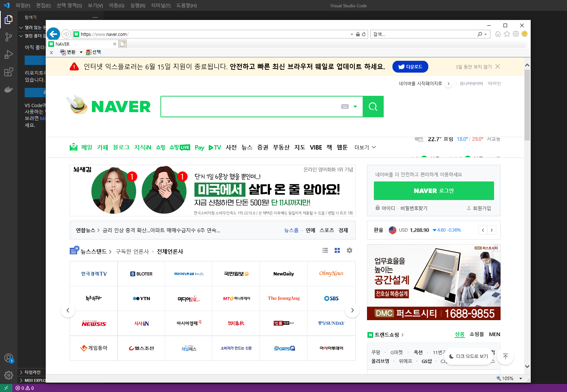Open the 터미널(T) menu
Viewport: 567px width, 392px height.
pyautogui.click(x=161, y=5)
